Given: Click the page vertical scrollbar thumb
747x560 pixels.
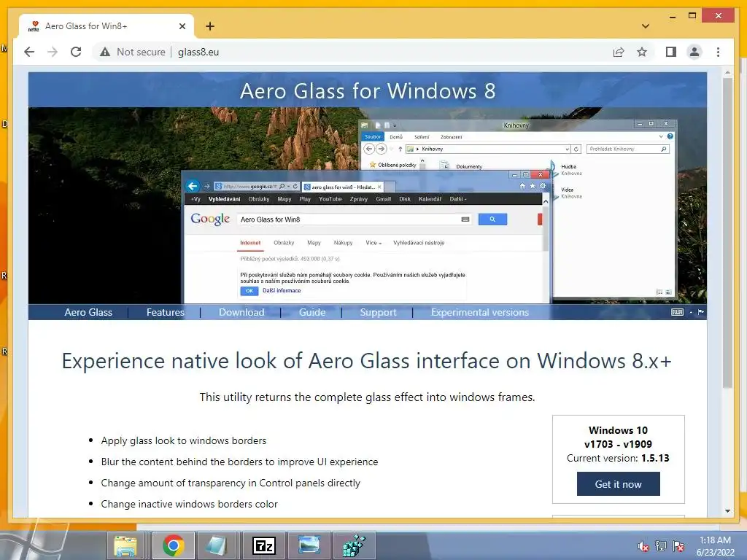Looking at the screenshot, I should click(x=727, y=233).
